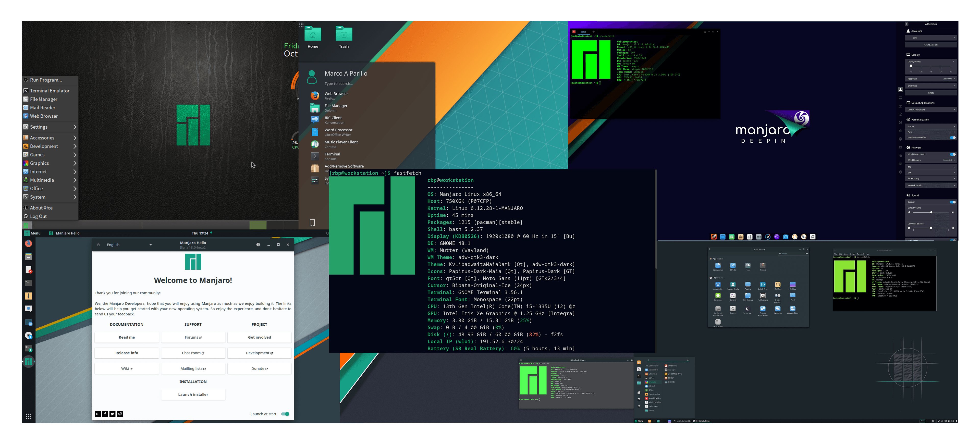The image size is (980, 444).
Task: Click info icon in Manjaro Hello titlebar
Action: point(258,245)
